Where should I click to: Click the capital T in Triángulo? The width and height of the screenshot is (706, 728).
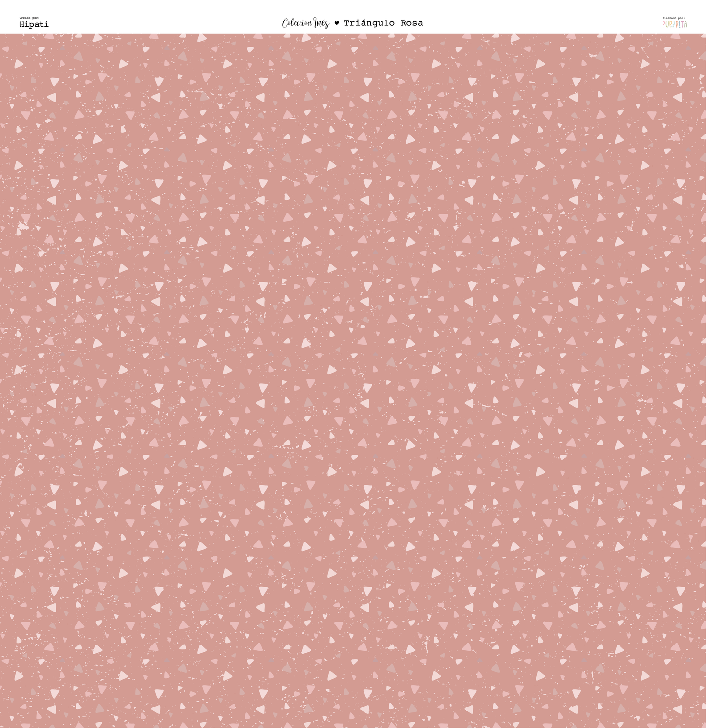coord(346,23)
